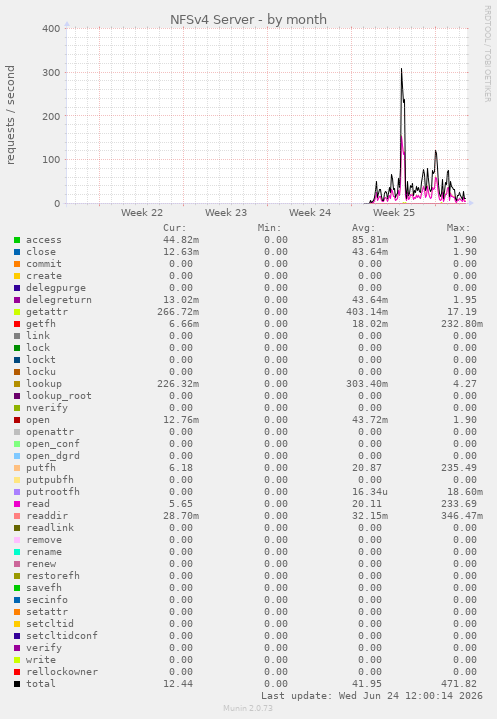Click the 'rellockowner' legend label

pyautogui.click(x=62, y=672)
